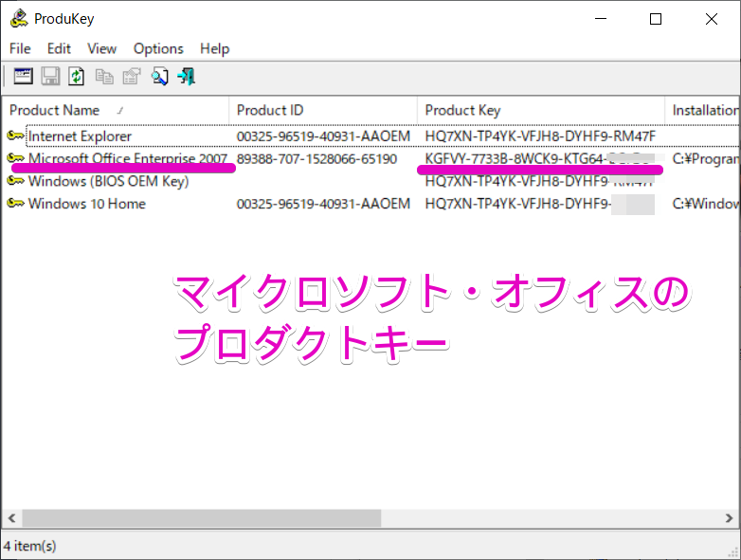Click Internet Explorer's key HQ7XN-TP4YK-VFJH8-DYHF9-RM47F
Viewport: 741px width, 560px height.
(540, 136)
